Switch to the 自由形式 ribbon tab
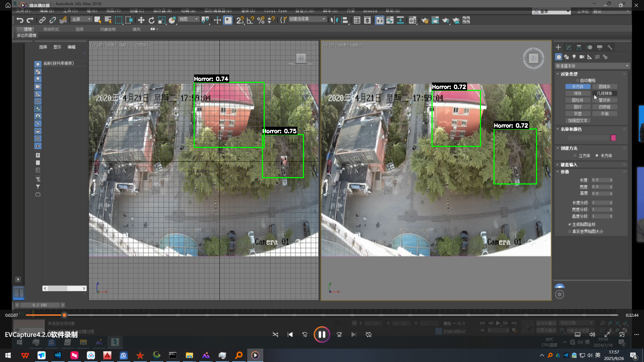The width and height of the screenshot is (644, 362). [51, 29]
